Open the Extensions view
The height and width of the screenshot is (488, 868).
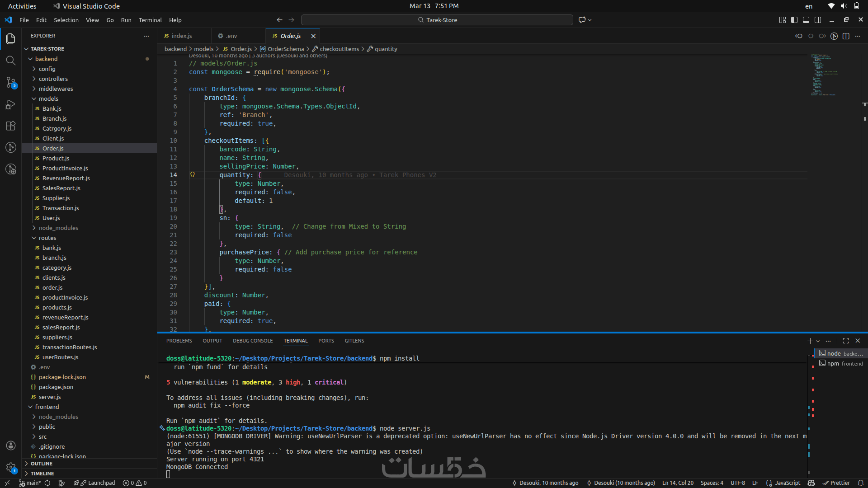point(10,126)
